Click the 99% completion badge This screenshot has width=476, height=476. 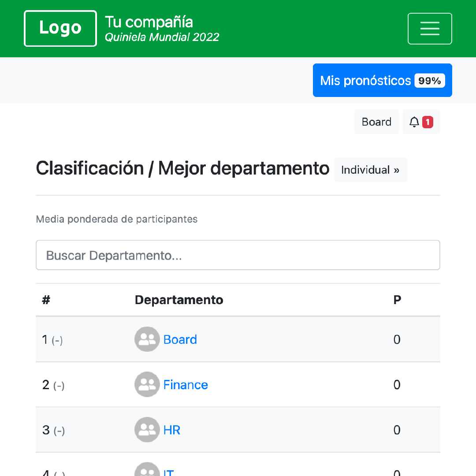(x=429, y=80)
